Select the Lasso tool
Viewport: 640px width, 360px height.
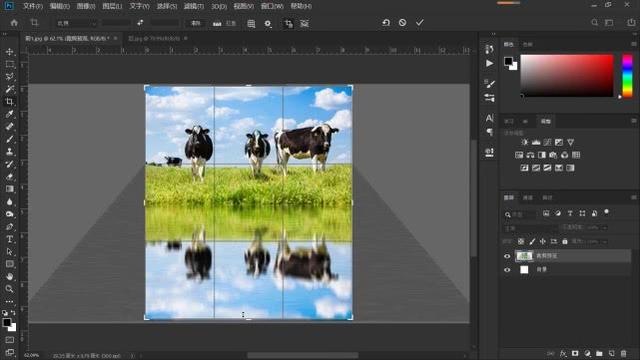click(9, 76)
